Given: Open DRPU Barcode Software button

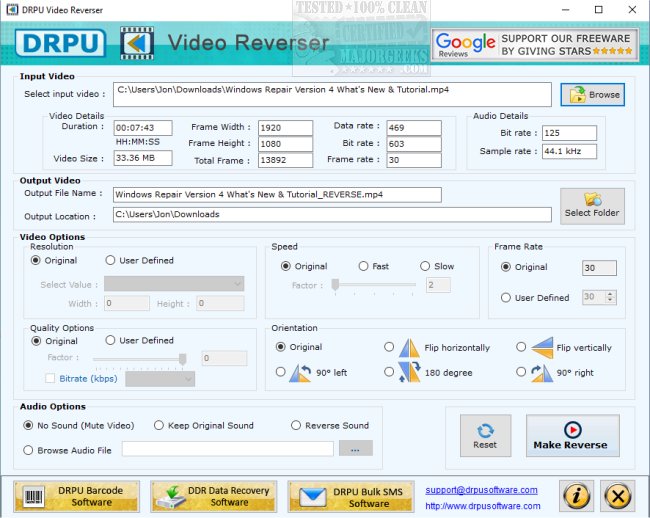Looking at the screenshot, I should click(x=77, y=496).
